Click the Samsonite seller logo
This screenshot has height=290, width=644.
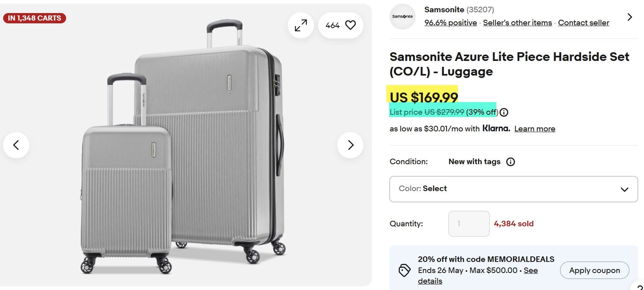click(x=402, y=17)
